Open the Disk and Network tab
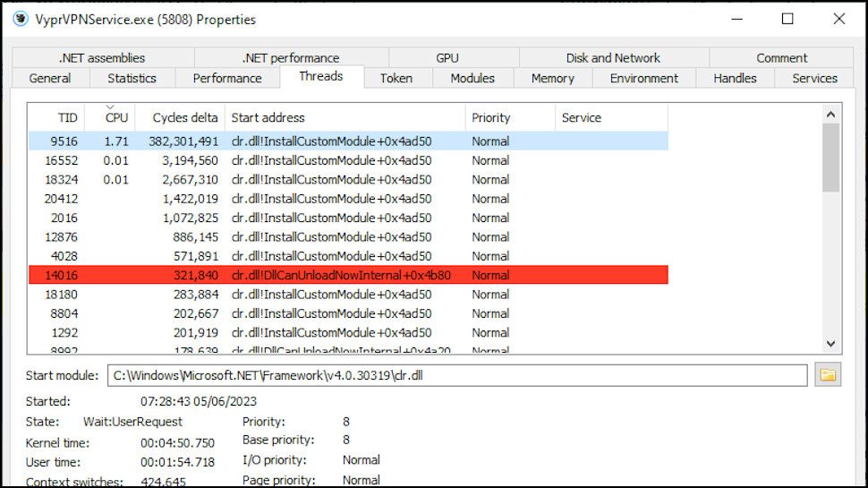The height and width of the screenshot is (488, 868). pos(613,57)
